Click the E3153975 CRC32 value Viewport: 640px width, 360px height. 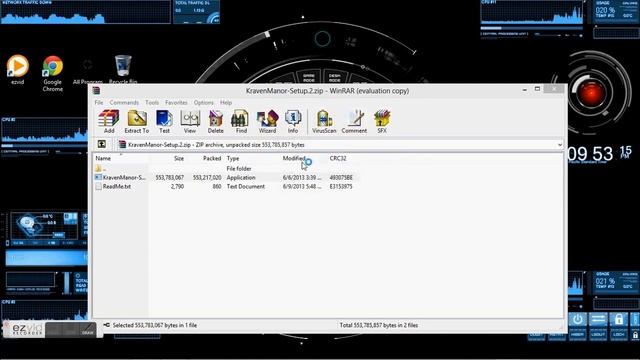(341, 187)
